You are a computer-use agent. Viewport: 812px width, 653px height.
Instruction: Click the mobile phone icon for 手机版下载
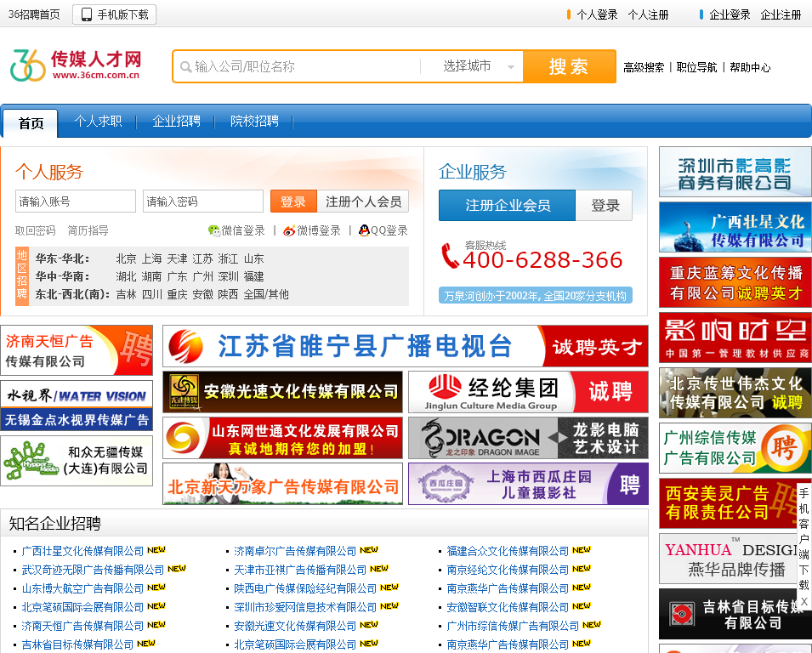tap(87, 14)
